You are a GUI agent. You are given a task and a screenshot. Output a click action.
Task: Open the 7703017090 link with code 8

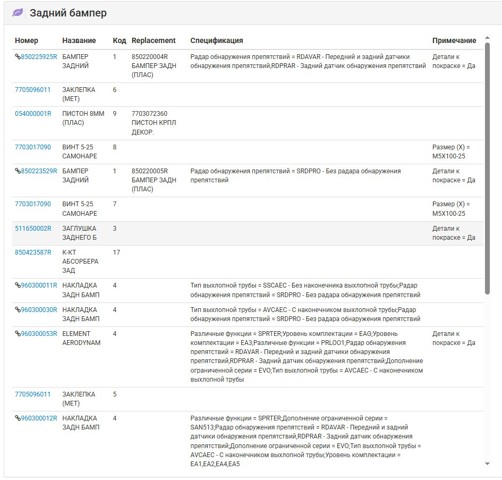click(x=33, y=147)
